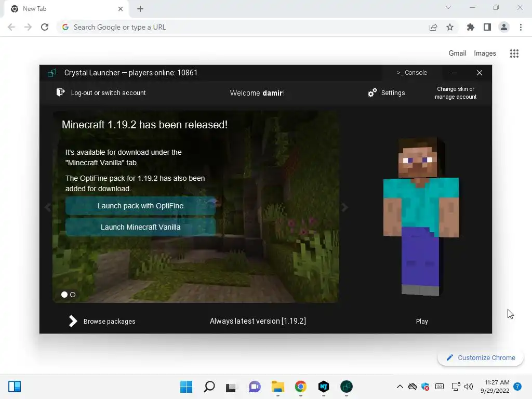Open Windows Start menu
532x399 pixels.
(x=187, y=387)
